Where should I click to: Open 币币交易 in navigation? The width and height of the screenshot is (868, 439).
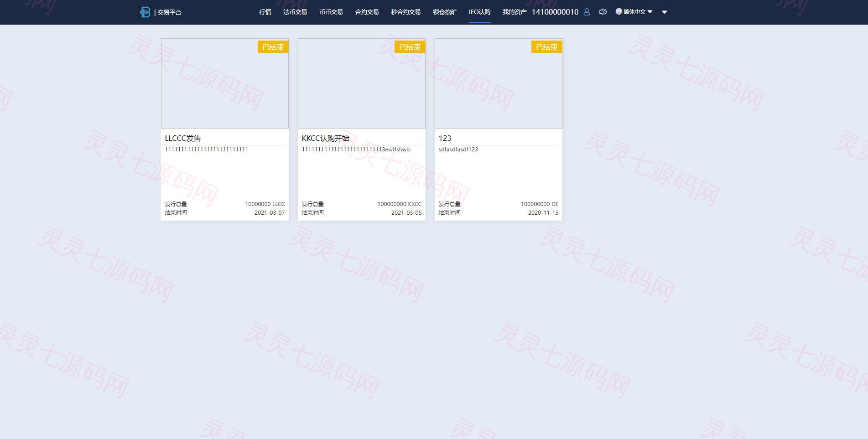click(x=331, y=12)
